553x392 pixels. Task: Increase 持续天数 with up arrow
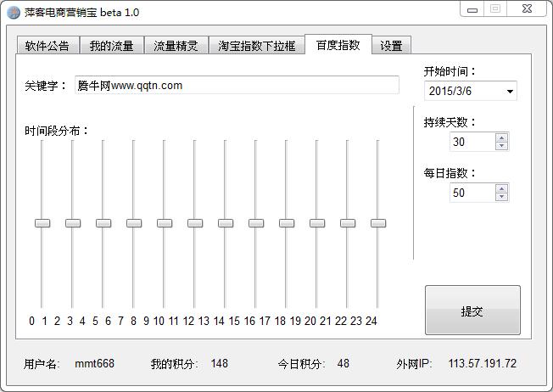tap(501, 137)
